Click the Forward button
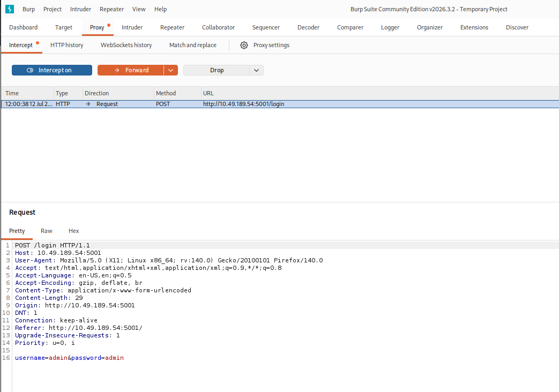Screen dimensions: 559x392 [130, 70]
